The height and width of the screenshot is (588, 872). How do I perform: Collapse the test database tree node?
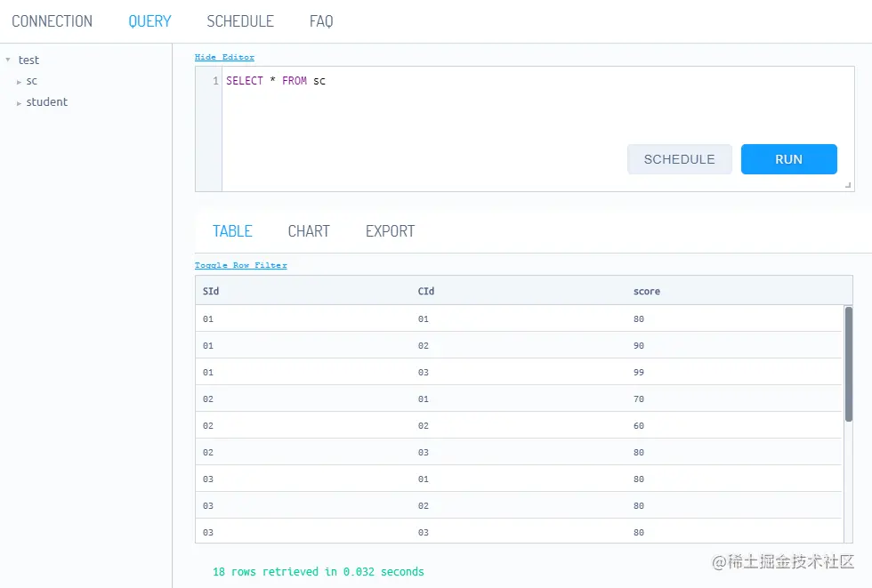[8, 60]
